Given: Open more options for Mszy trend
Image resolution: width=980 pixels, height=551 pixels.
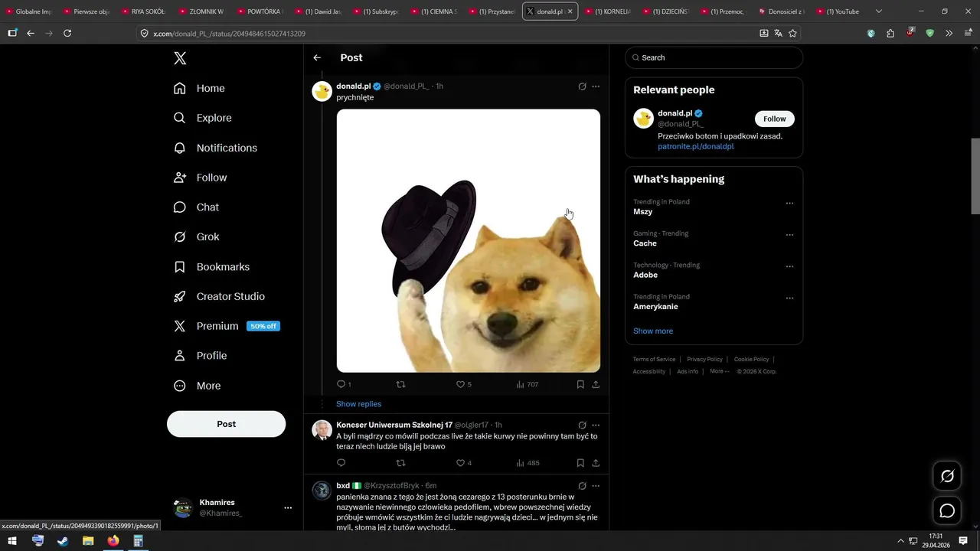Looking at the screenshot, I should pos(789,203).
